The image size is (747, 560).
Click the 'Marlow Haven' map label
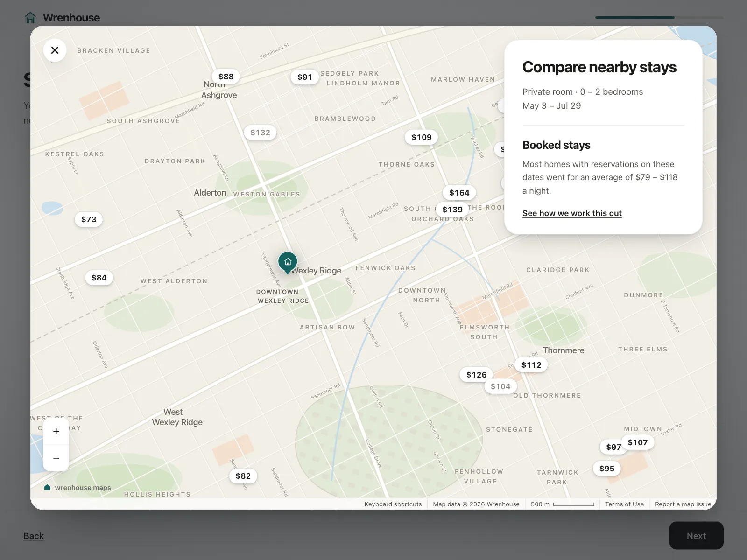[463, 79]
